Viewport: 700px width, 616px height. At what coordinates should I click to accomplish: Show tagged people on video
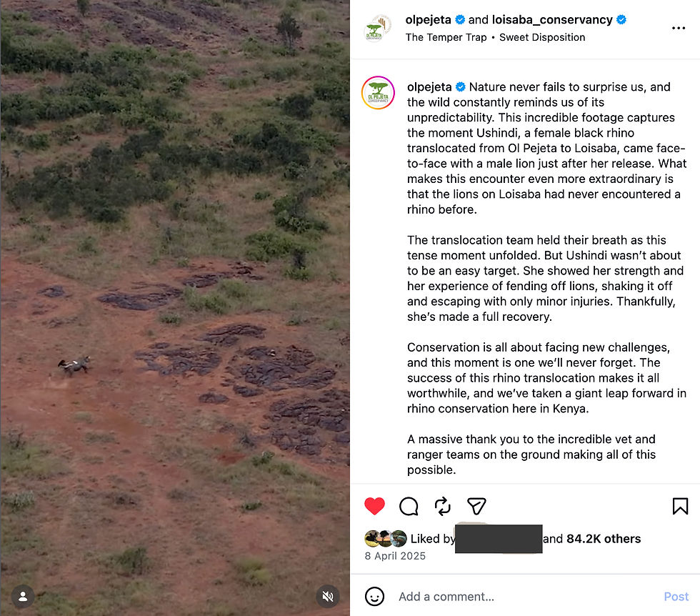point(23,596)
